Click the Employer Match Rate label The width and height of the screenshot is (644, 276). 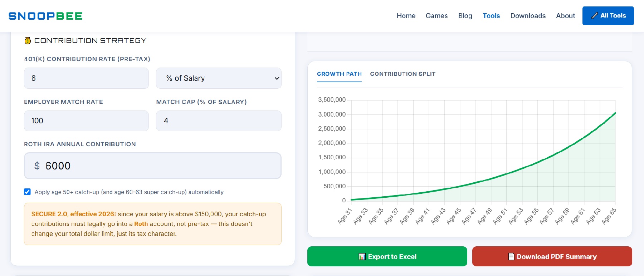click(63, 102)
